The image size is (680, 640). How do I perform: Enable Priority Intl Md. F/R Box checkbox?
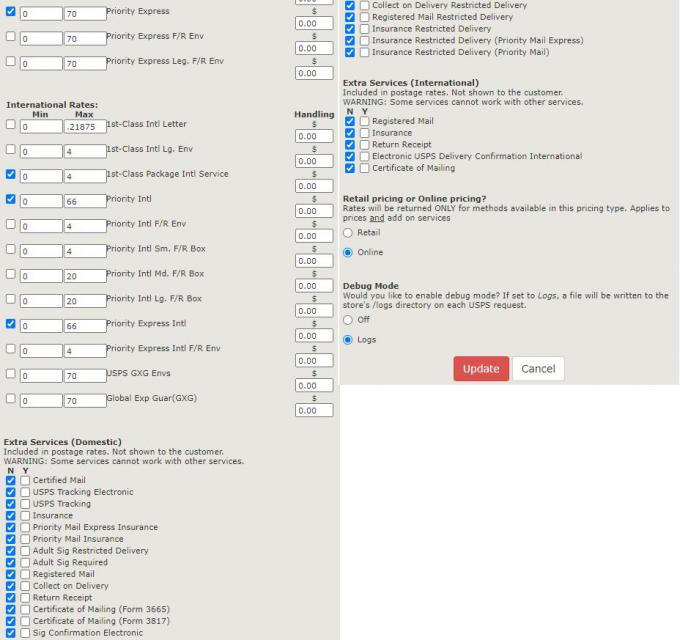(x=11, y=274)
